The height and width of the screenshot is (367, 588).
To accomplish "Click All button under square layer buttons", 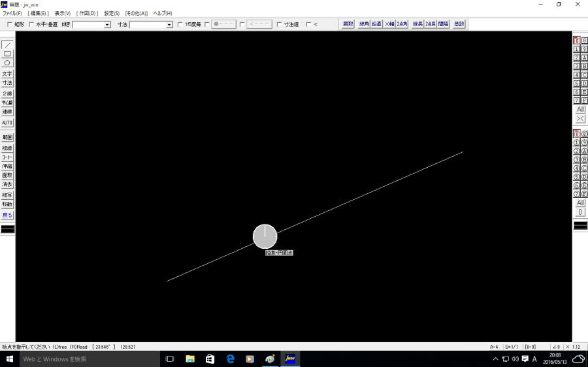I will pos(580,110).
